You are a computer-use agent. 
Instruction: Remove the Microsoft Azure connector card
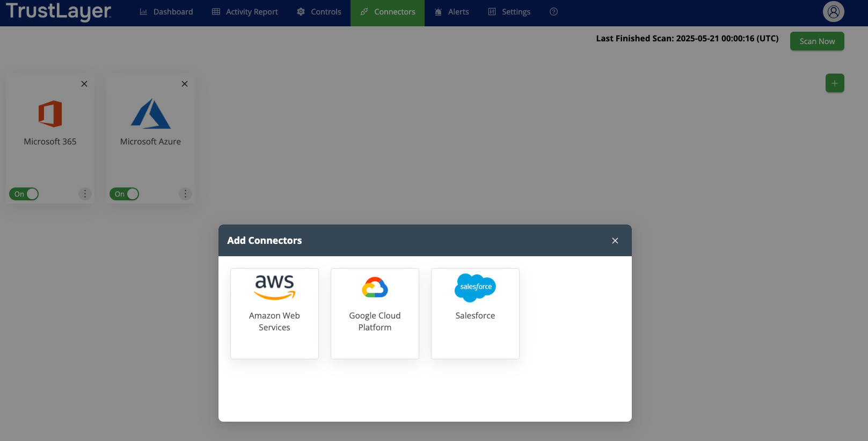[185, 84]
